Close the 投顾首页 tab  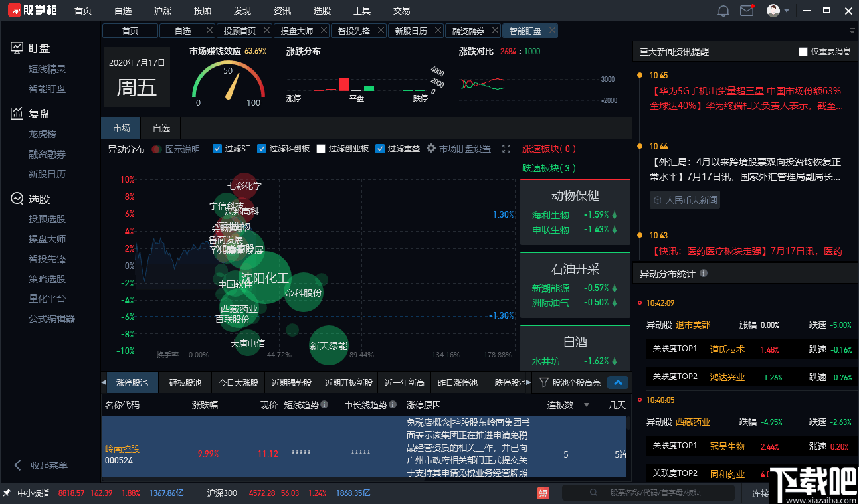point(266,31)
